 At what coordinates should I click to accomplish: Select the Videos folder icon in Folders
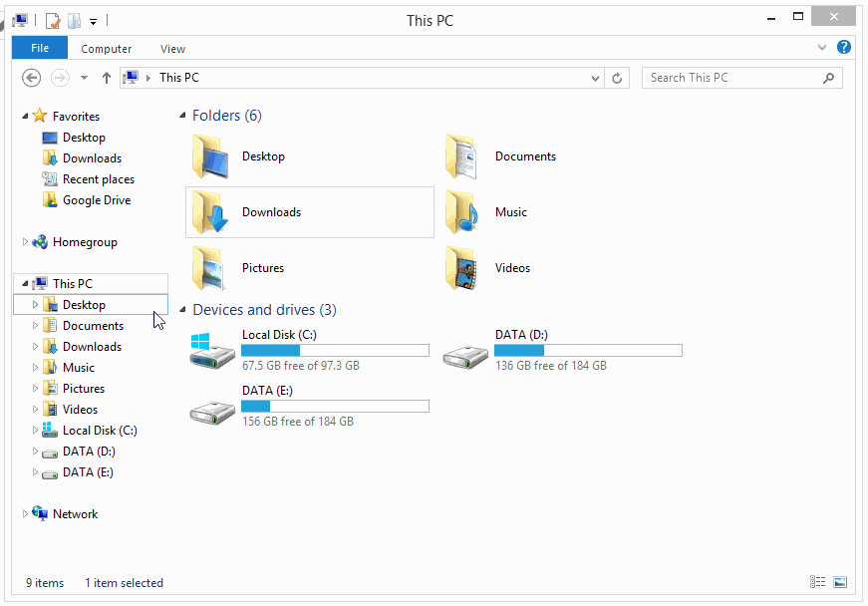[461, 268]
